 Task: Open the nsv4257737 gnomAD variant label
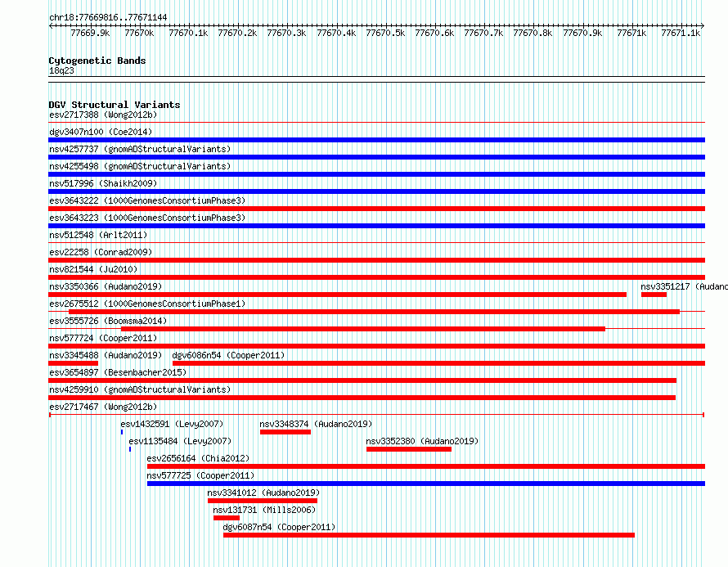(x=140, y=149)
